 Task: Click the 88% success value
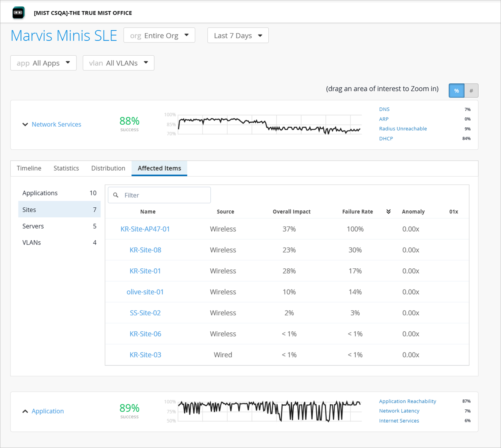(130, 121)
